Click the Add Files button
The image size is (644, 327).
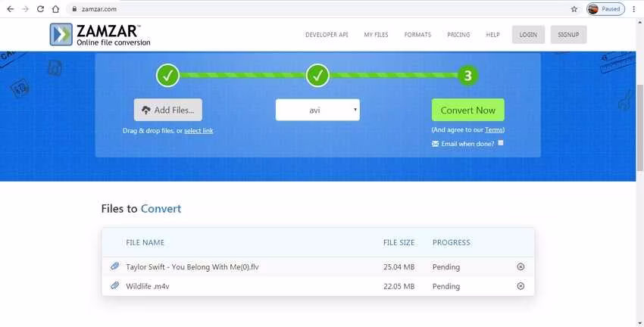coord(168,110)
